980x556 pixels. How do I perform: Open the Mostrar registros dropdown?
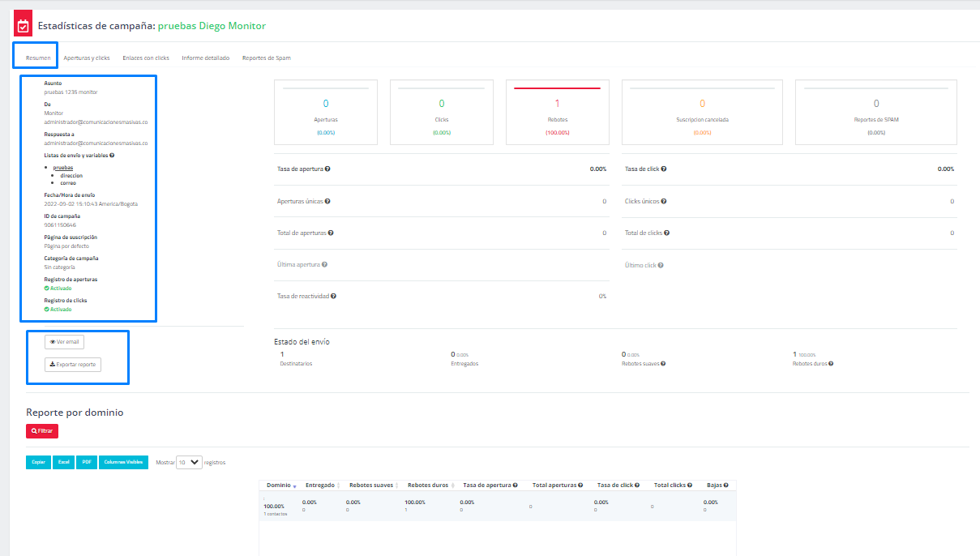(x=189, y=463)
